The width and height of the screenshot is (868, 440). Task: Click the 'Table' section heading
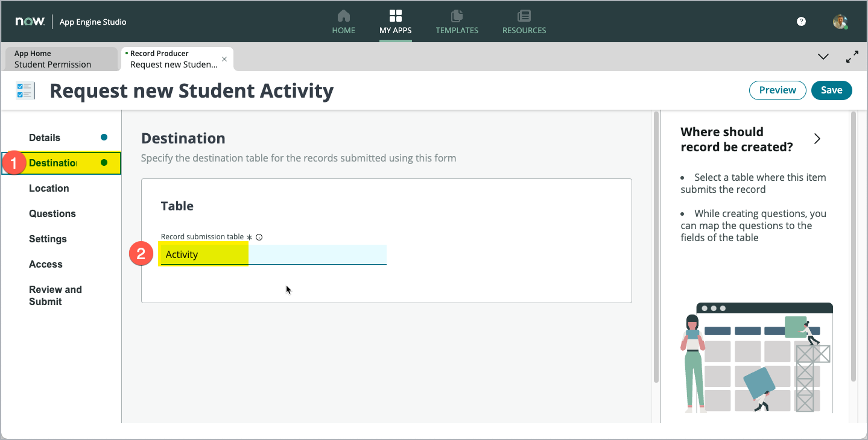[x=177, y=206]
